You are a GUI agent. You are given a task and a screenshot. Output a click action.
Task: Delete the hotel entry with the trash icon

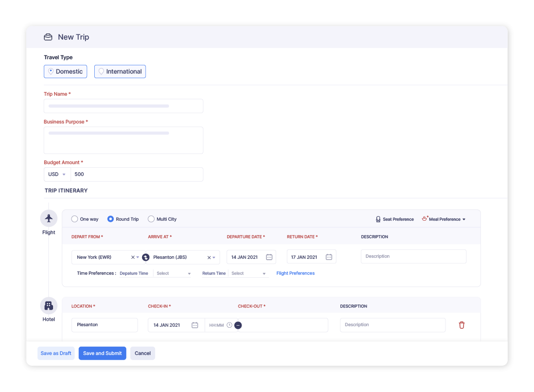[462, 325]
